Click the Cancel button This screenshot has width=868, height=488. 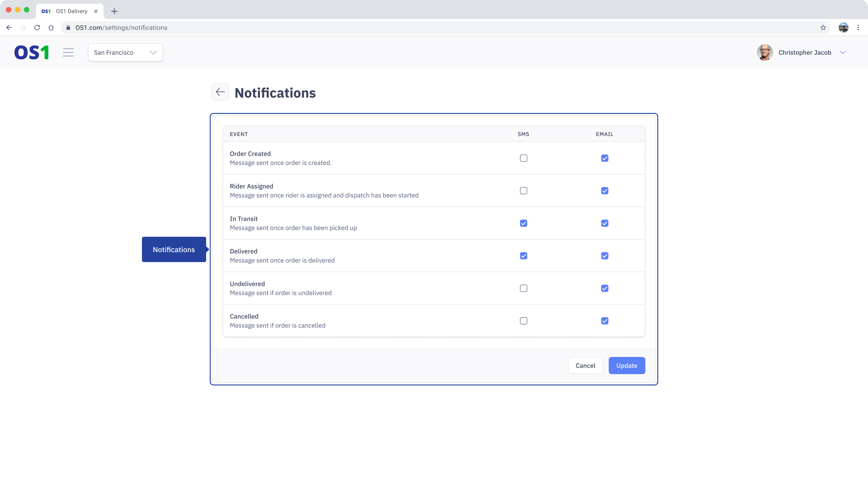pos(585,365)
